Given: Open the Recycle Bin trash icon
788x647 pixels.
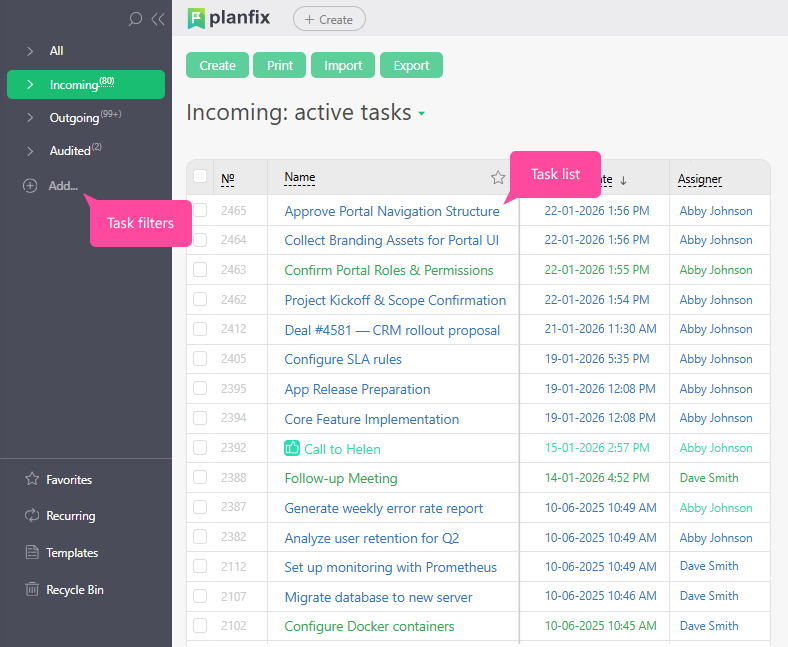Looking at the screenshot, I should tap(32, 590).
